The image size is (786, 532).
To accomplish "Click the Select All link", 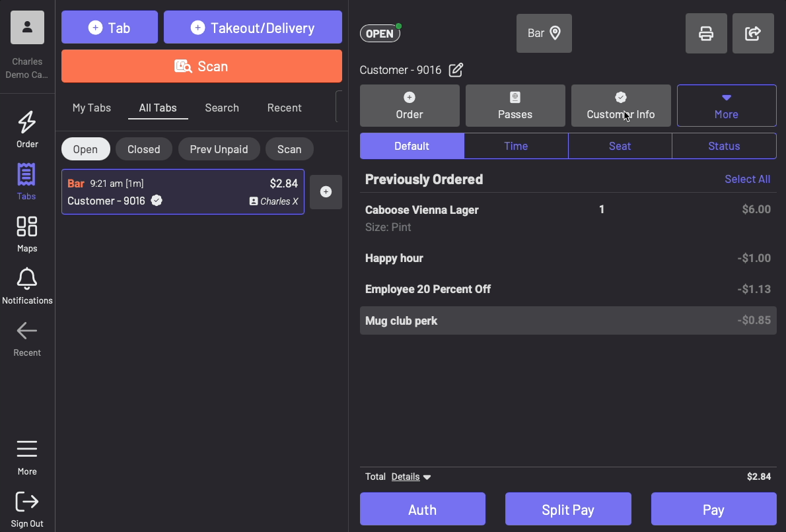I will 747,179.
